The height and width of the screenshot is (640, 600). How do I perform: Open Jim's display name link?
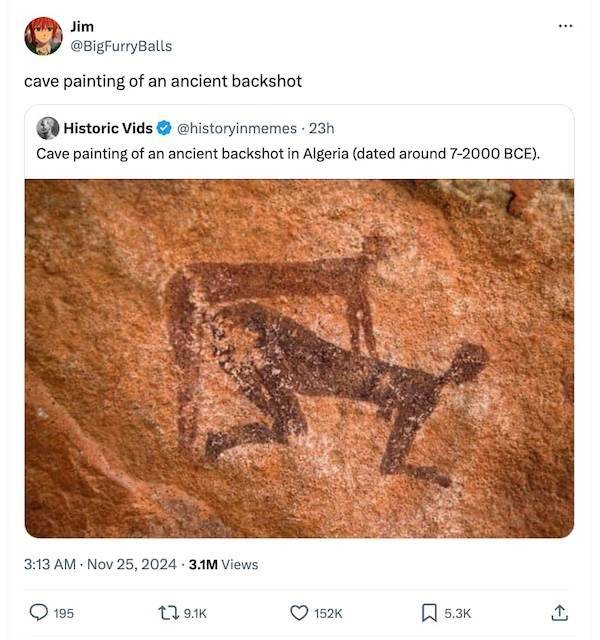(82, 27)
